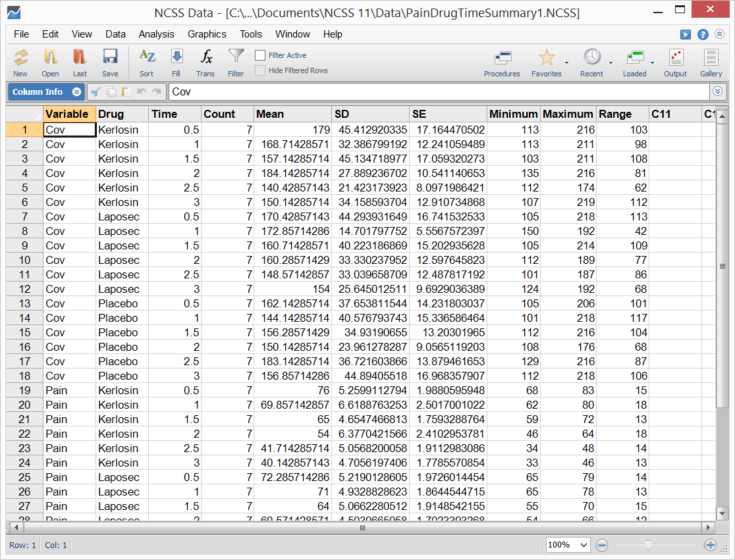Click the Run (play) button
Viewport: 735px width, 560px height.
tap(686, 34)
